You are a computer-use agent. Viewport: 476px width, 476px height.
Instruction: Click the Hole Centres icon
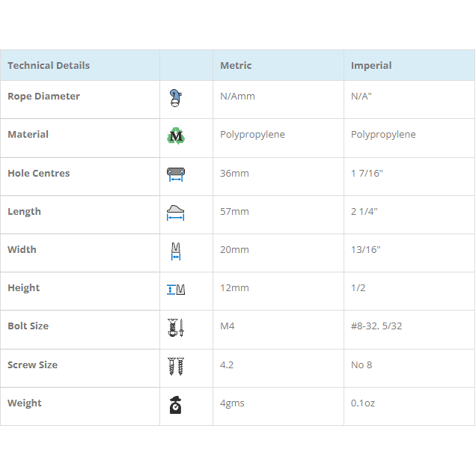pyautogui.click(x=176, y=174)
